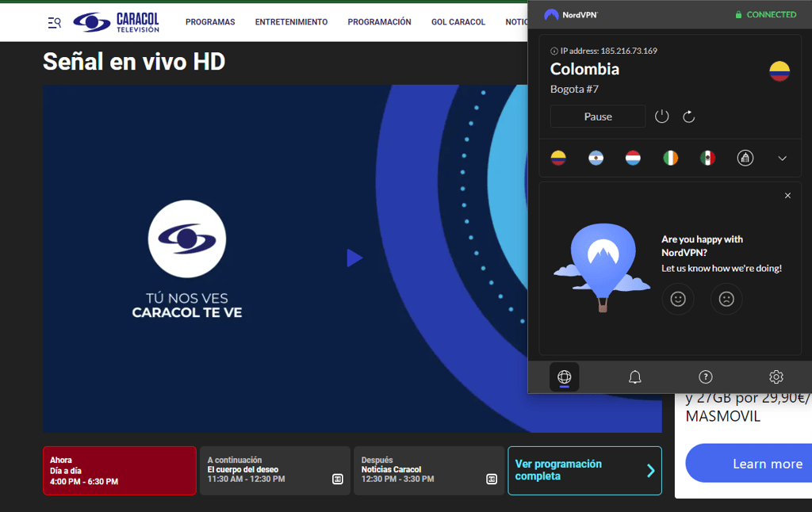Open the NordVPN settings gear
This screenshot has width=812, height=512.
776,377
